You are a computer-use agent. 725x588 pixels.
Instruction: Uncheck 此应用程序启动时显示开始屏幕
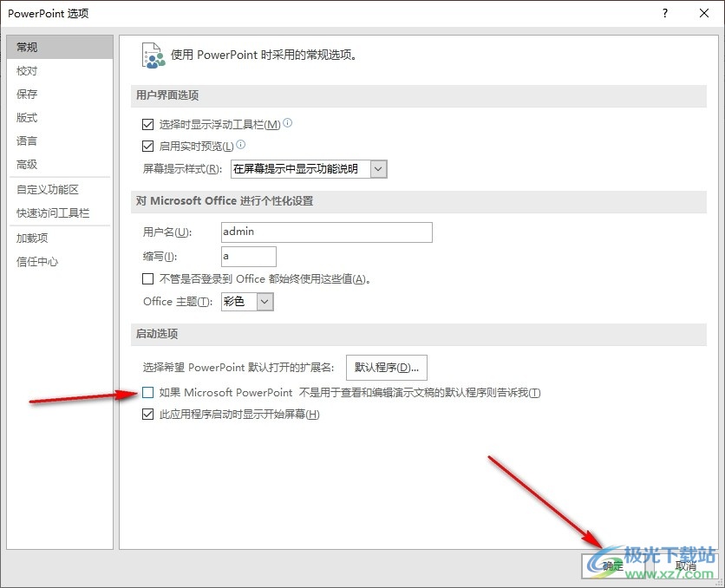click(x=147, y=415)
